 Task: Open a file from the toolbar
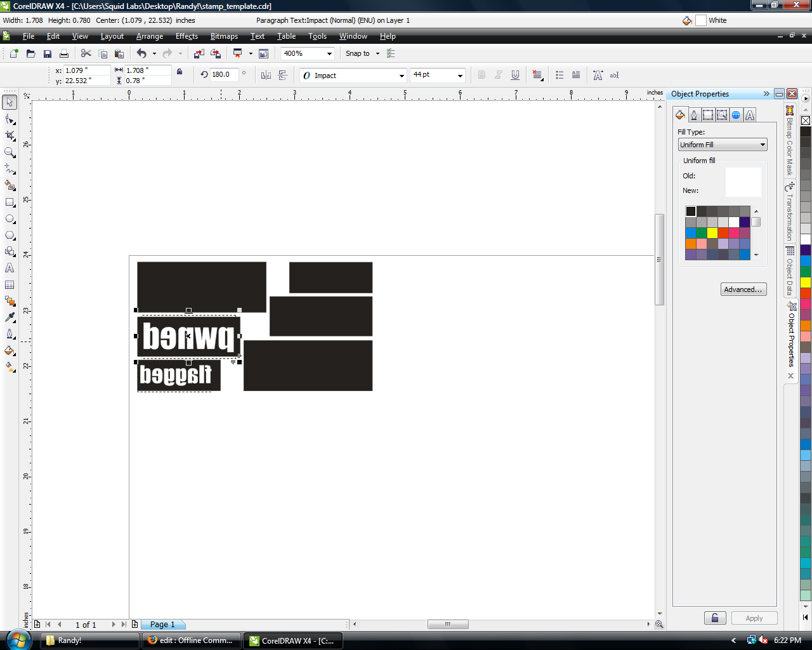coord(30,54)
